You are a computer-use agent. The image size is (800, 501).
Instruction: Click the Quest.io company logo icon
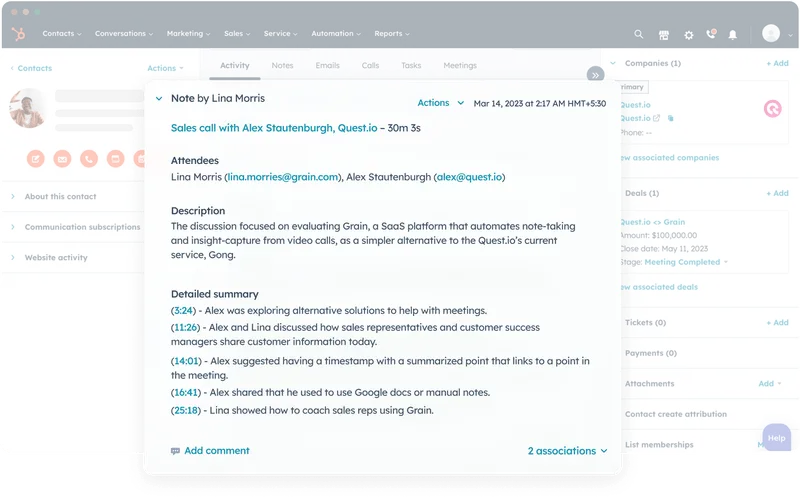[772, 109]
